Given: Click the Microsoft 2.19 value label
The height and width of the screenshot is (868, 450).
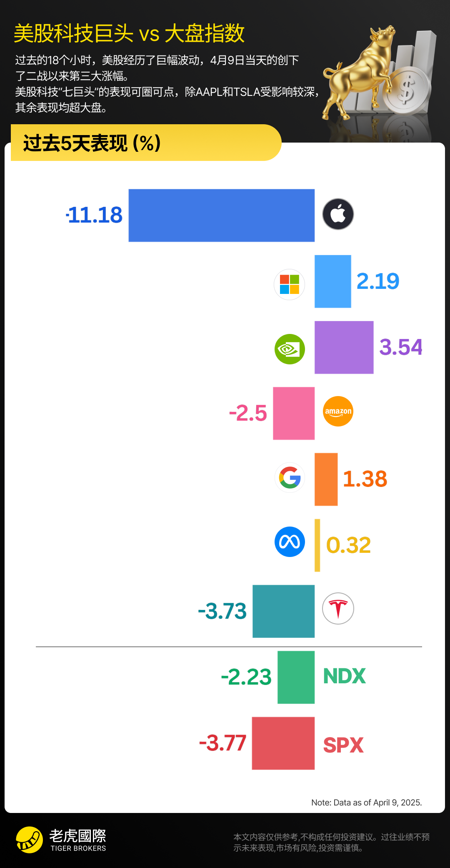Looking at the screenshot, I should (x=378, y=281).
